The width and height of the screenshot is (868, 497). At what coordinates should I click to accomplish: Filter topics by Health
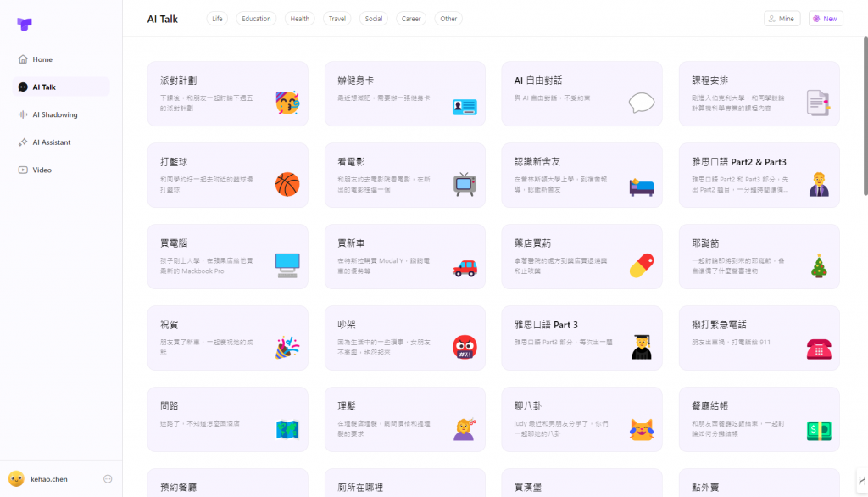299,19
